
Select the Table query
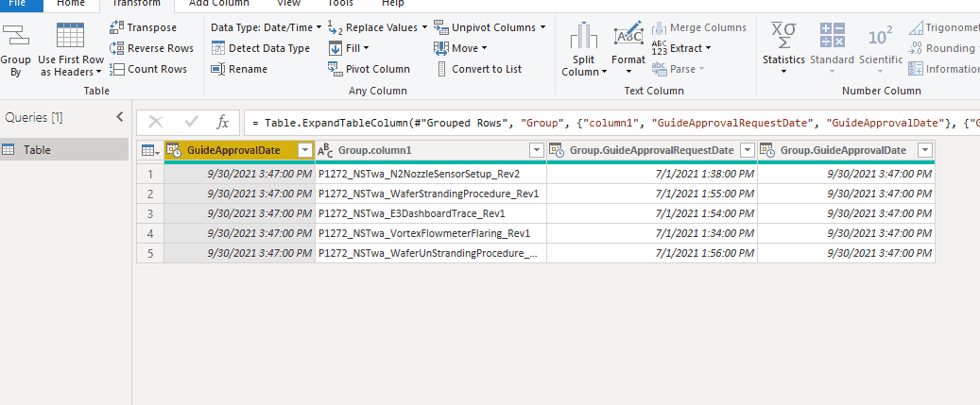click(64, 150)
